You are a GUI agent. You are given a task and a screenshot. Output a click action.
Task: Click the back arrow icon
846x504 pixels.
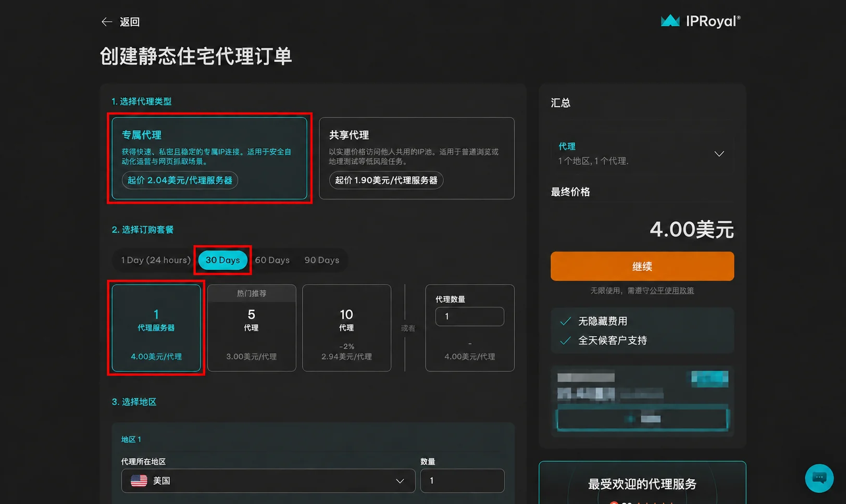pyautogui.click(x=107, y=22)
